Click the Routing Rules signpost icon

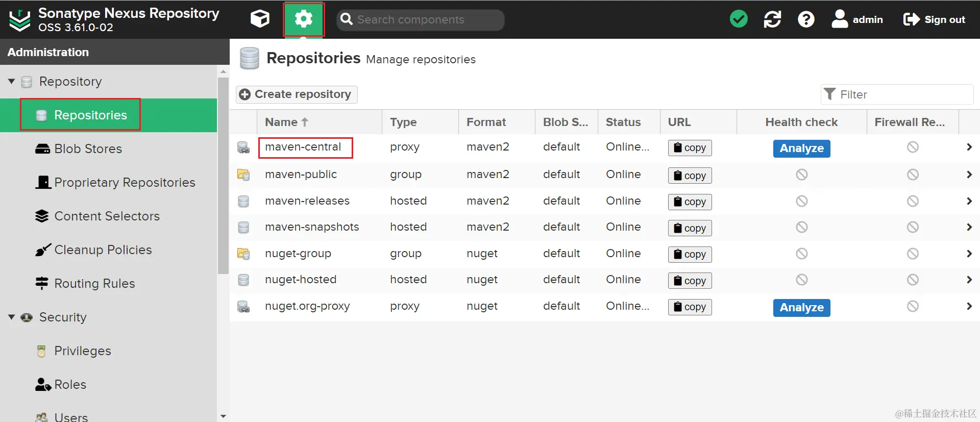point(41,283)
